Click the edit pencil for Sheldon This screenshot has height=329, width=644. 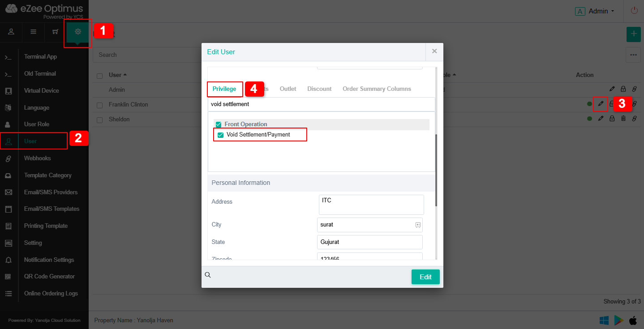tap(601, 119)
